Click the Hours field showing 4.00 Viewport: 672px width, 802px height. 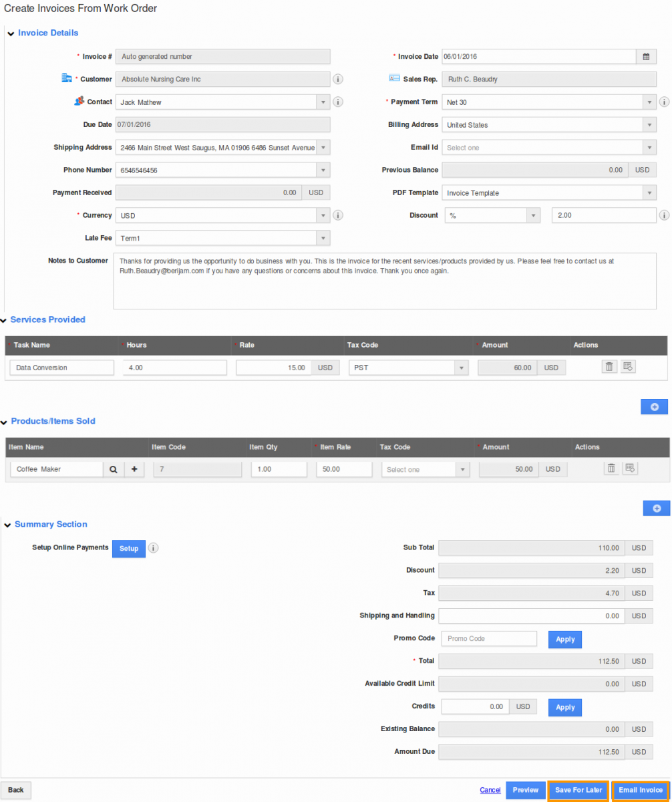pos(174,368)
